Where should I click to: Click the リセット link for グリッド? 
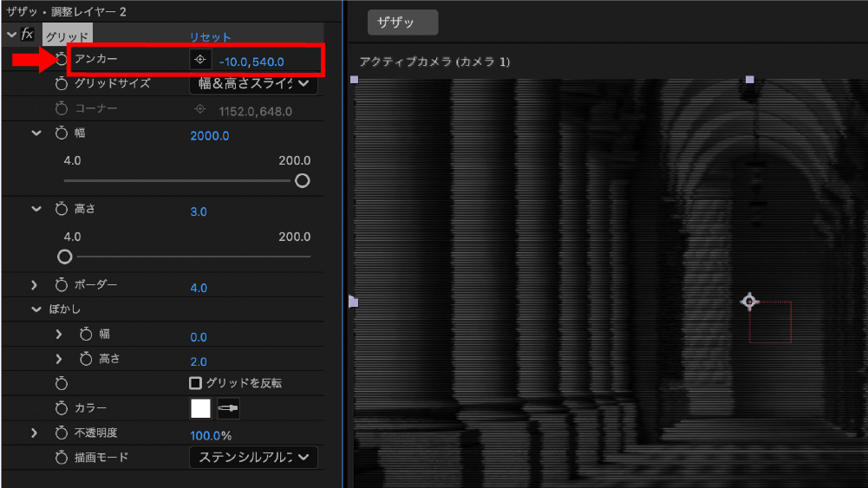click(x=210, y=37)
